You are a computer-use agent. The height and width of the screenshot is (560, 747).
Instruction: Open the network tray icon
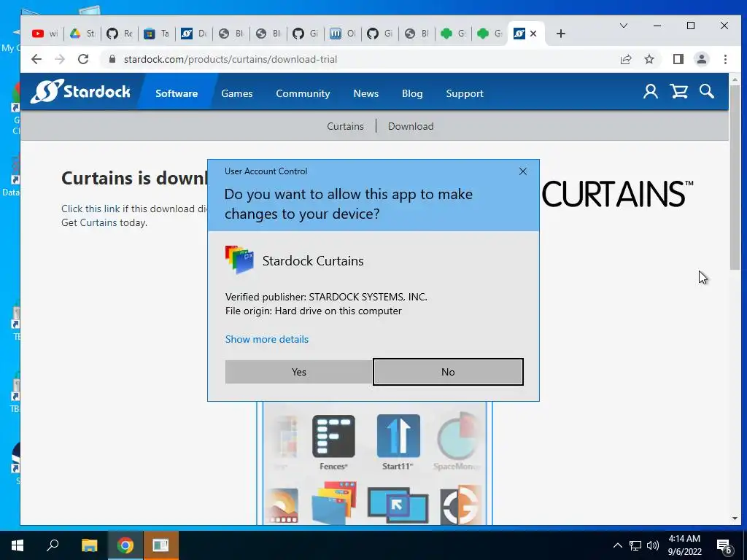[635, 545]
